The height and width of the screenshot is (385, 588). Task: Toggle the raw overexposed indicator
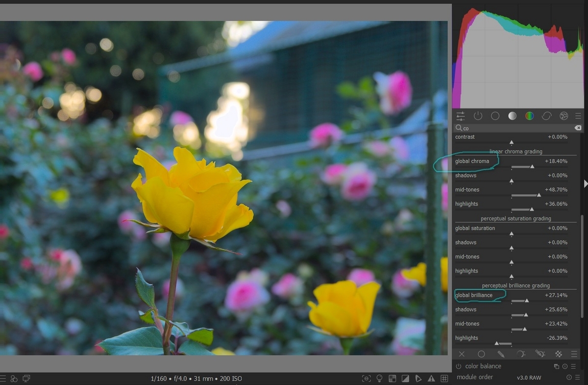click(392, 379)
